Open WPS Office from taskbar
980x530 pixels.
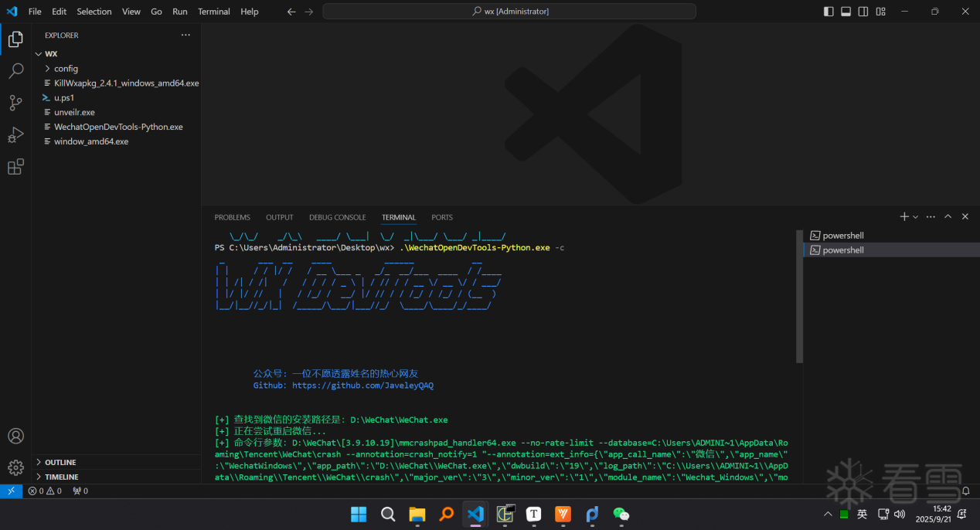click(x=563, y=514)
